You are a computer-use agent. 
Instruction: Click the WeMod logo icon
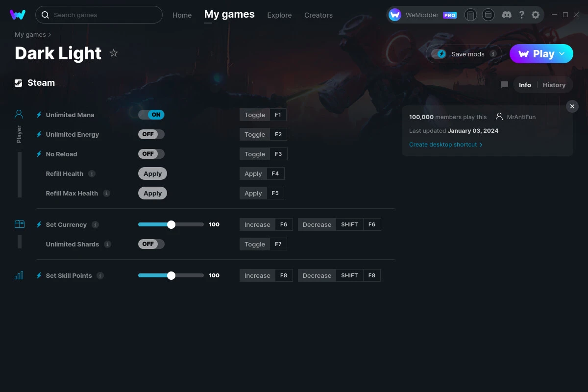(18, 15)
